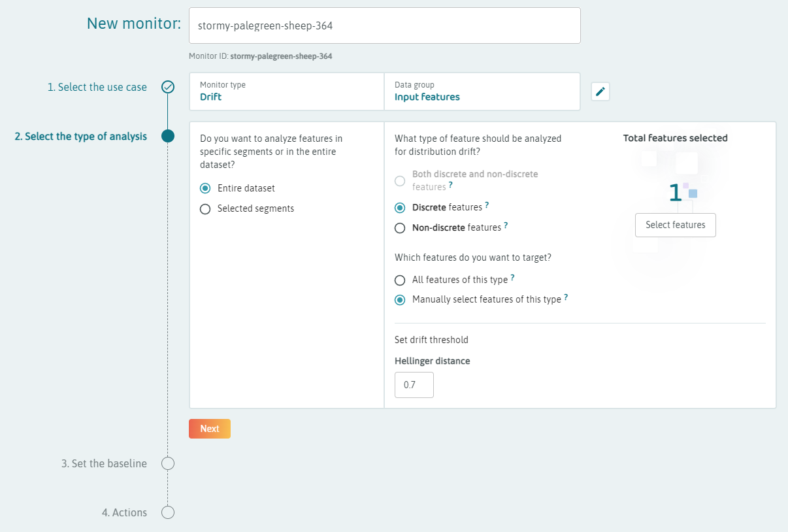Click the Hellinger distance threshold field
This screenshot has height=532, width=788.
click(x=414, y=385)
